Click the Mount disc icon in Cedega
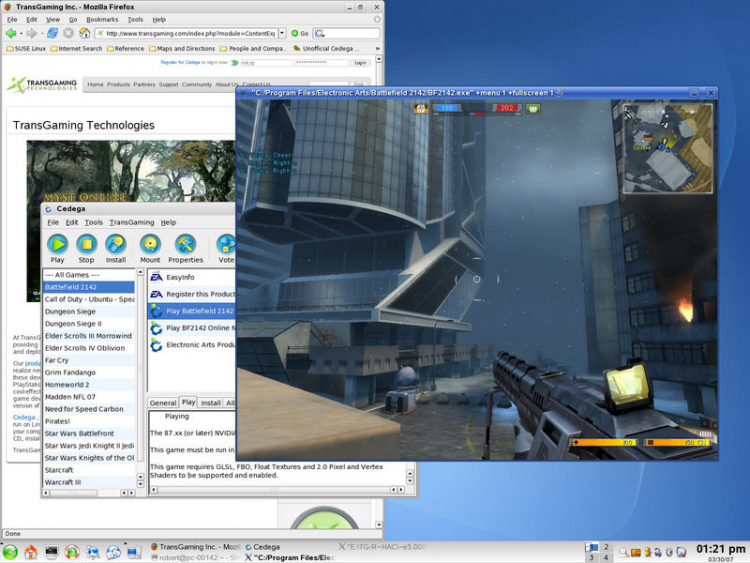Screen dimensions: 750x563 pyautogui.click(x=150, y=244)
